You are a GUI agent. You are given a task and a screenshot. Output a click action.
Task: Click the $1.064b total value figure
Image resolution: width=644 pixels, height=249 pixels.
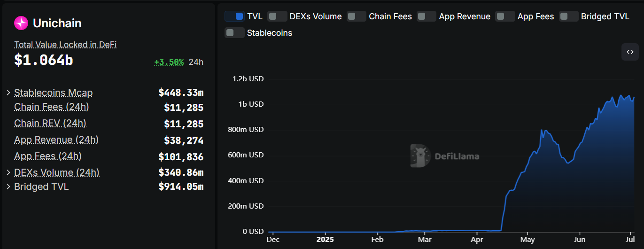(x=44, y=60)
